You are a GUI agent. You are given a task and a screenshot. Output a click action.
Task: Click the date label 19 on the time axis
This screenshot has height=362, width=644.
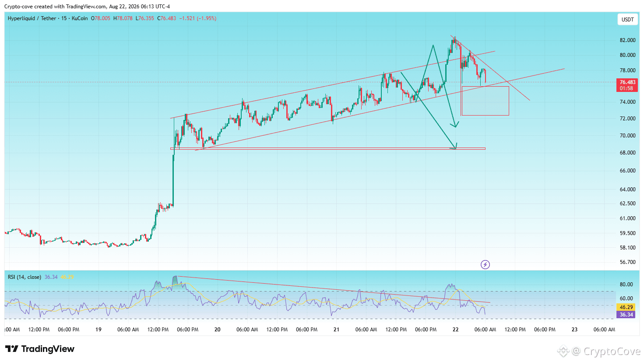point(99,330)
